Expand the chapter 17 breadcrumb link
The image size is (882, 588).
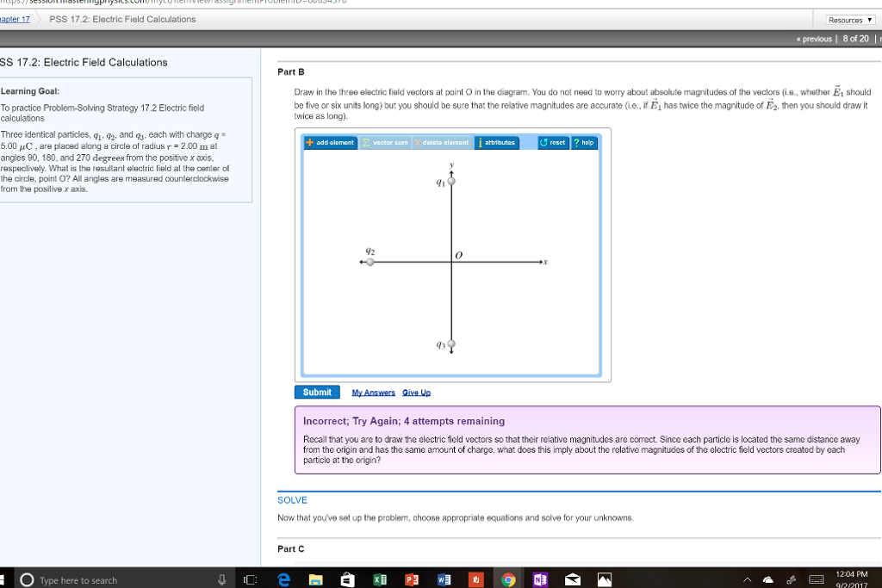coord(16,19)
